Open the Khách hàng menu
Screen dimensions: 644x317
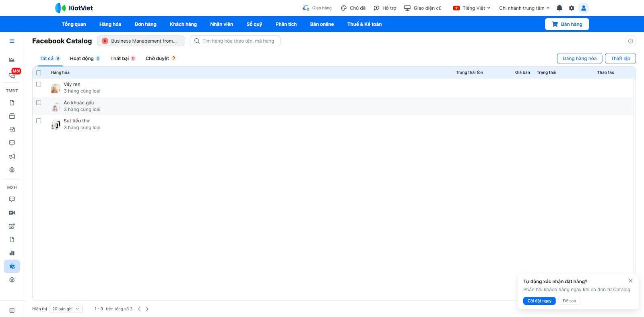click(183, 24)
